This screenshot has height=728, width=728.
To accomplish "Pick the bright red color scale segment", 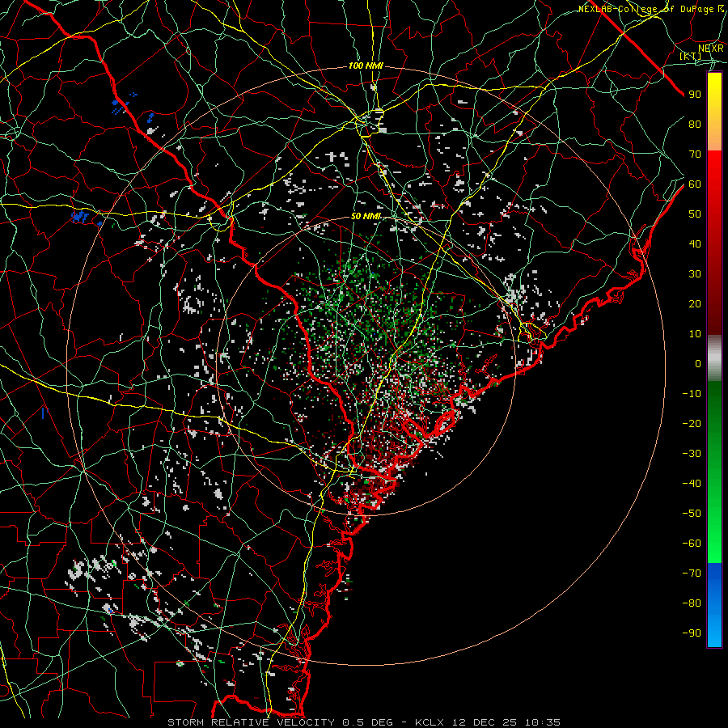I will pos(714,167).
